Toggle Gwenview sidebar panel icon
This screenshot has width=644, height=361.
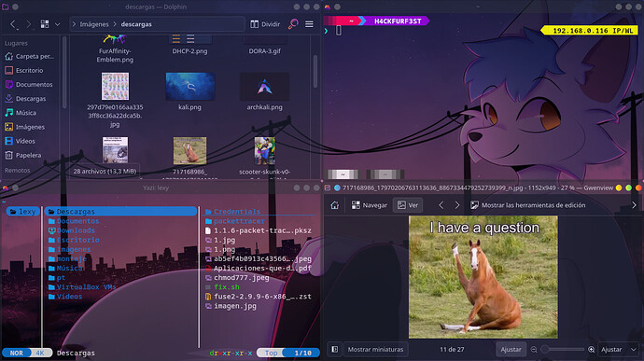pos(335,350)
